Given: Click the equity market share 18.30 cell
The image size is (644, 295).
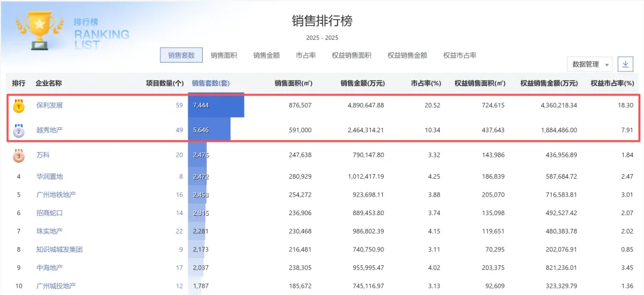Looking at the screenshot, I should pyautogui.click(x=626, y=105).
